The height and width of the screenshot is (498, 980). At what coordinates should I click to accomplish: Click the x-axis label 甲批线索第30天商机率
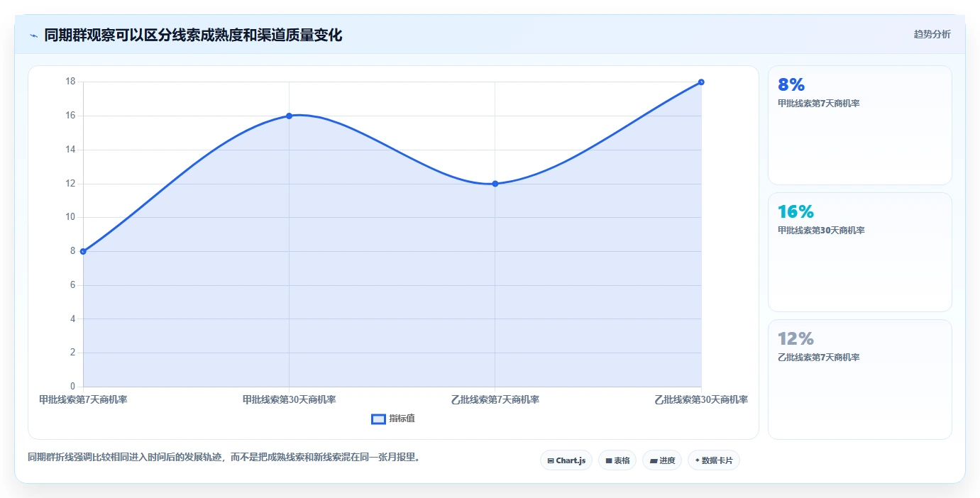289,399
